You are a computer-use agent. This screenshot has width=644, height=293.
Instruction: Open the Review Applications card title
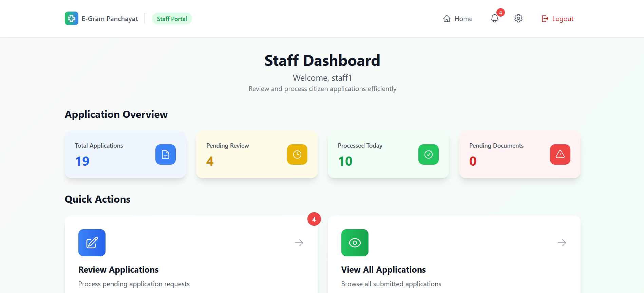click(x=118, y=270)
